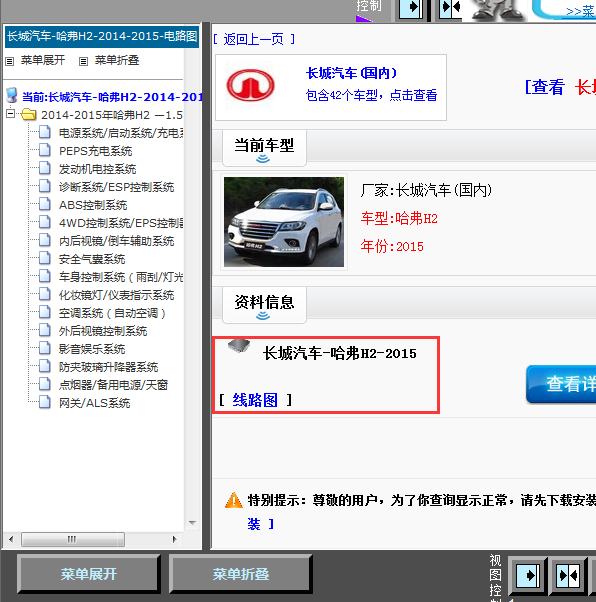Screen dimensions: 596x602
Task: Open 网关/ALS系统 entry
Action: (94, 403)
